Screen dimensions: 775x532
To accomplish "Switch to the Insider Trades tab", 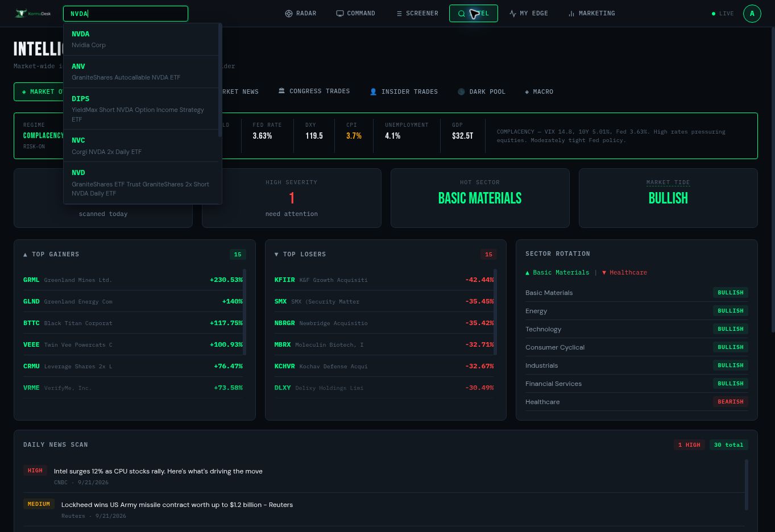I will pos(404,92).
